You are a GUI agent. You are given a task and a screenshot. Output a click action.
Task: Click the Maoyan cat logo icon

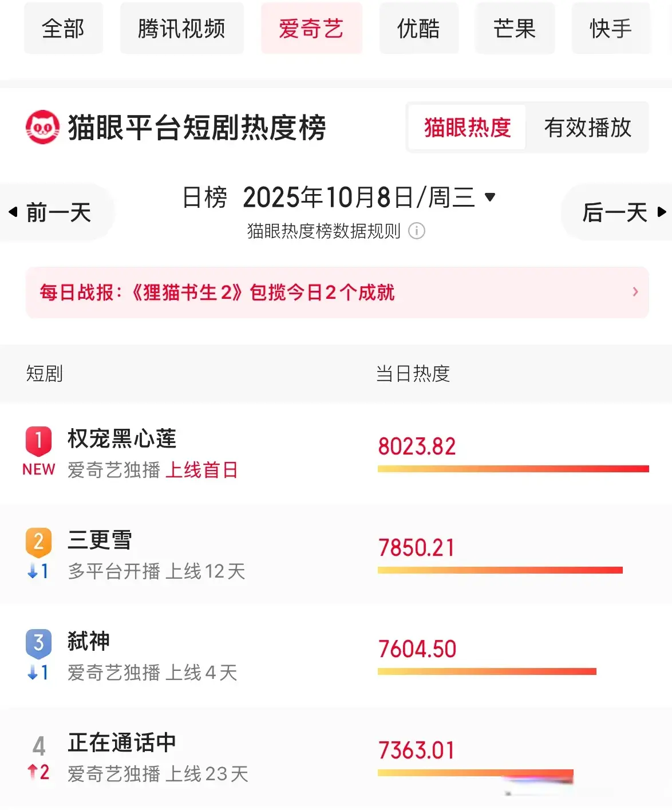click(x=42, y=127)
